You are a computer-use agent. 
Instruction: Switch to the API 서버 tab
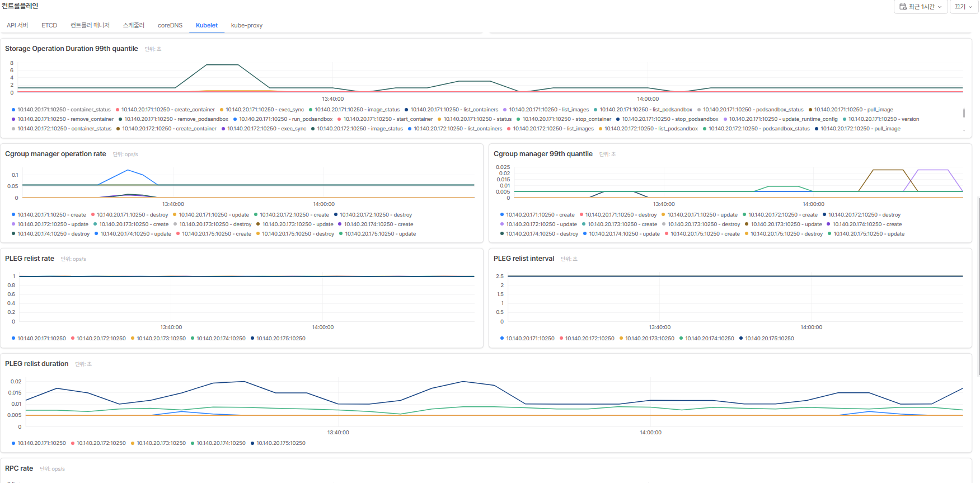click(17, 25)
